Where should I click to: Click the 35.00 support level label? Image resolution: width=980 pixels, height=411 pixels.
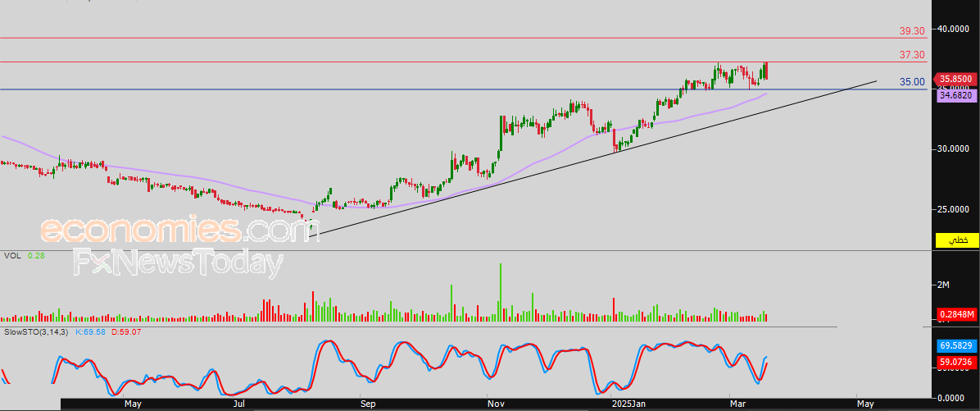click(x=912, y=82)
